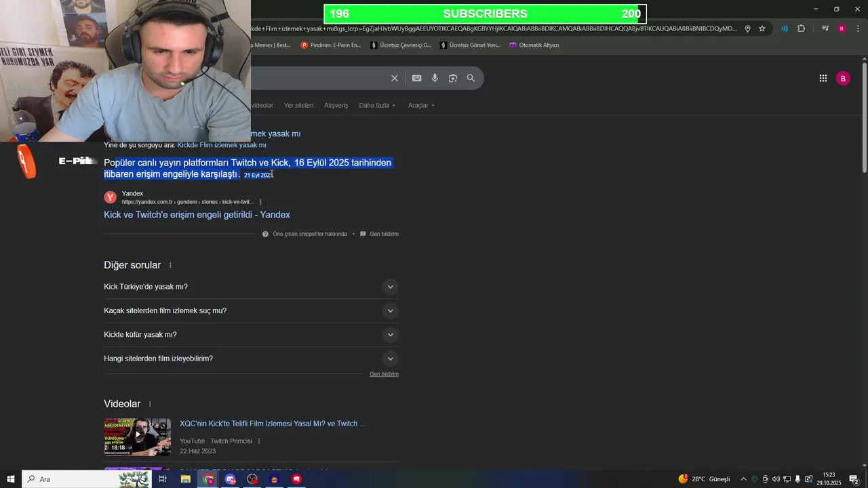Open the Google account avatar B on the page
Screen dimensions: 868x488
[x=843, y=78]
